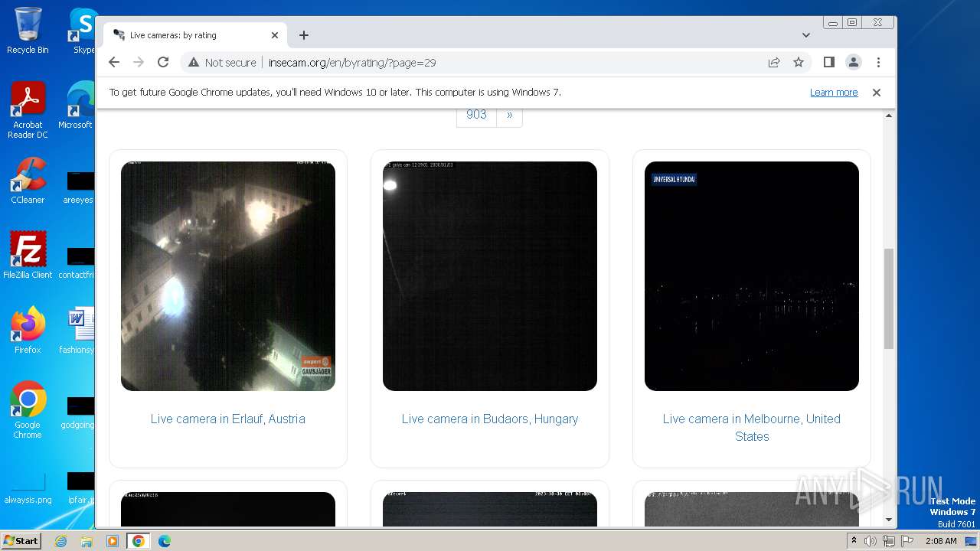Image resolution: width=980 pixels, height=551 pixels.
Task: Dismiss the Chrome update notification bar
Action: pos(877,92)
